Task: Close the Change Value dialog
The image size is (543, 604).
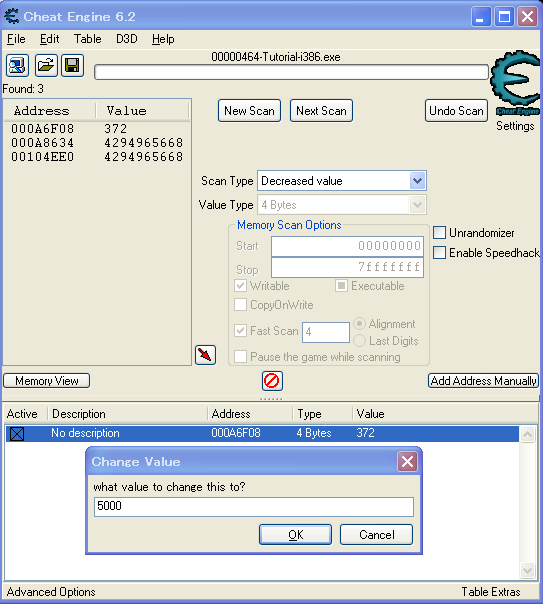Action: pos(407,461)
